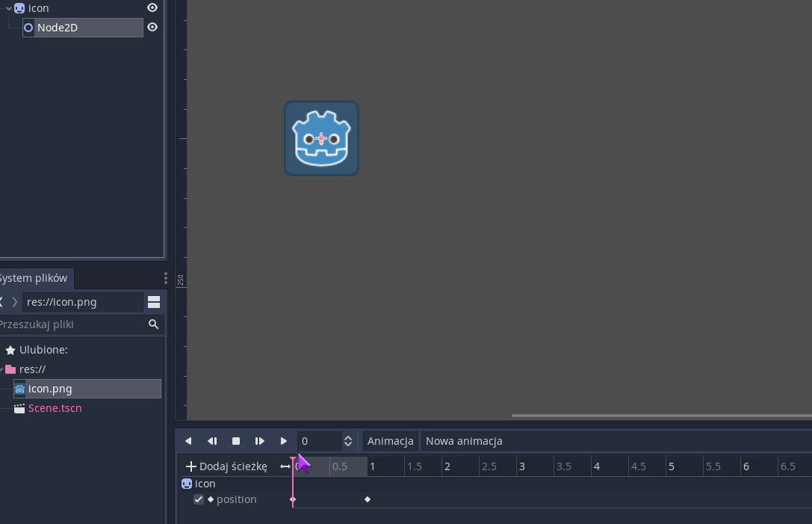Select the Ulubione favorites entry
Screen dimensions: 812x524
pyautogui.click(x=43, y=350)
